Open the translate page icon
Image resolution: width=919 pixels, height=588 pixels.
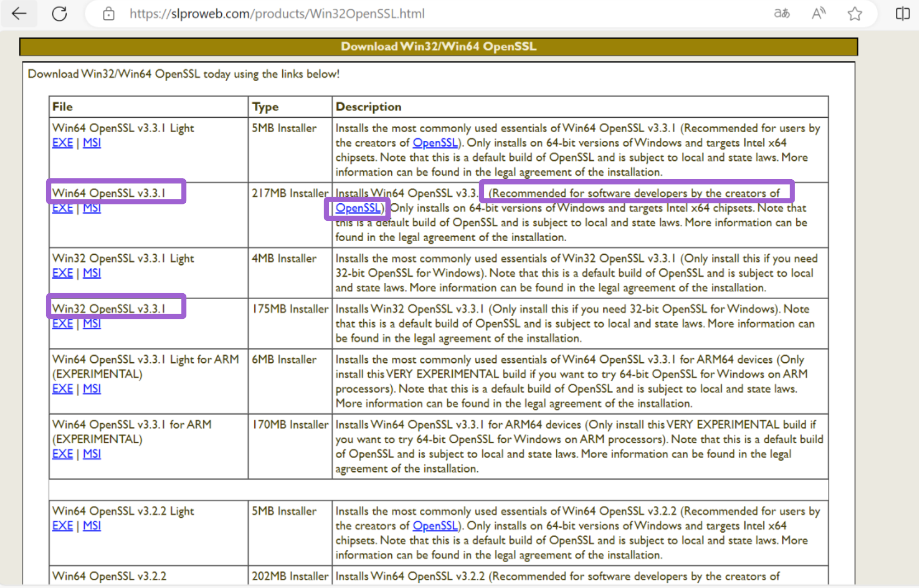pyautogui.click(x=781, y=13)
